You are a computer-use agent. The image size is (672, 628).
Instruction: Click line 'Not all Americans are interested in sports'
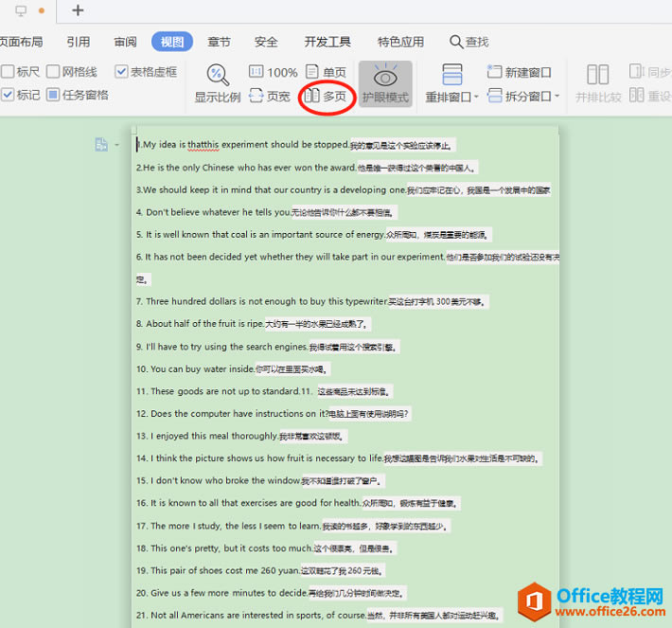tap(319, 615)
